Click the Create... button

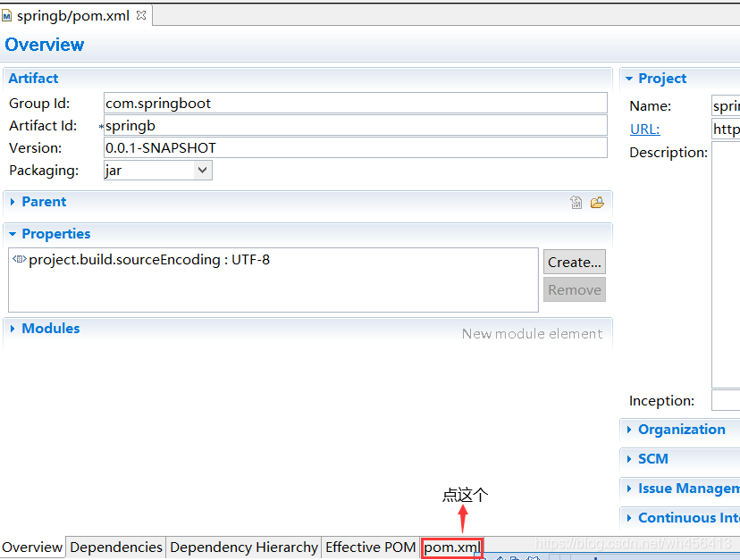tap(575, 262)
